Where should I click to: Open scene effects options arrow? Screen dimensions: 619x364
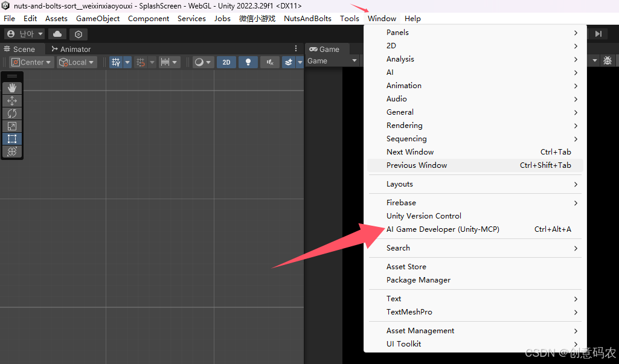tap(300, 62)
